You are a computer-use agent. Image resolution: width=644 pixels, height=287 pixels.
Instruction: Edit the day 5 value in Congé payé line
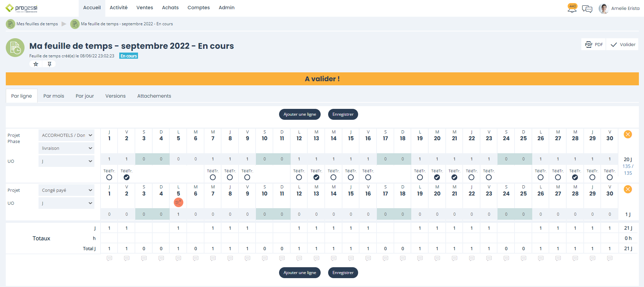179,214
